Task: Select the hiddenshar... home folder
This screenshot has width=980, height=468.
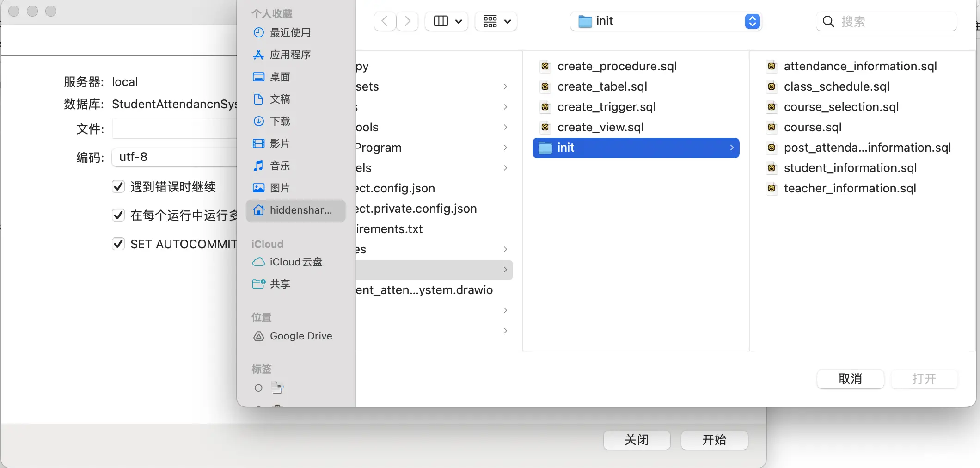Action: (x=296, y=210)
